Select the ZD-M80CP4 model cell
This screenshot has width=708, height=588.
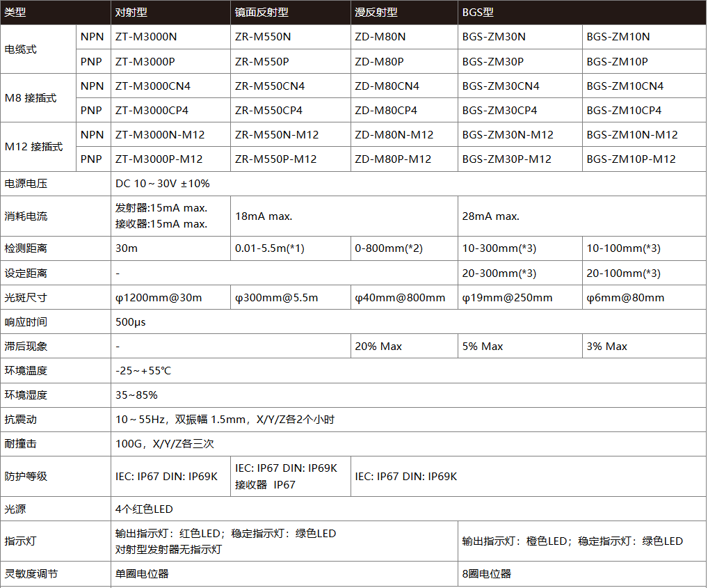coord(386,111)
